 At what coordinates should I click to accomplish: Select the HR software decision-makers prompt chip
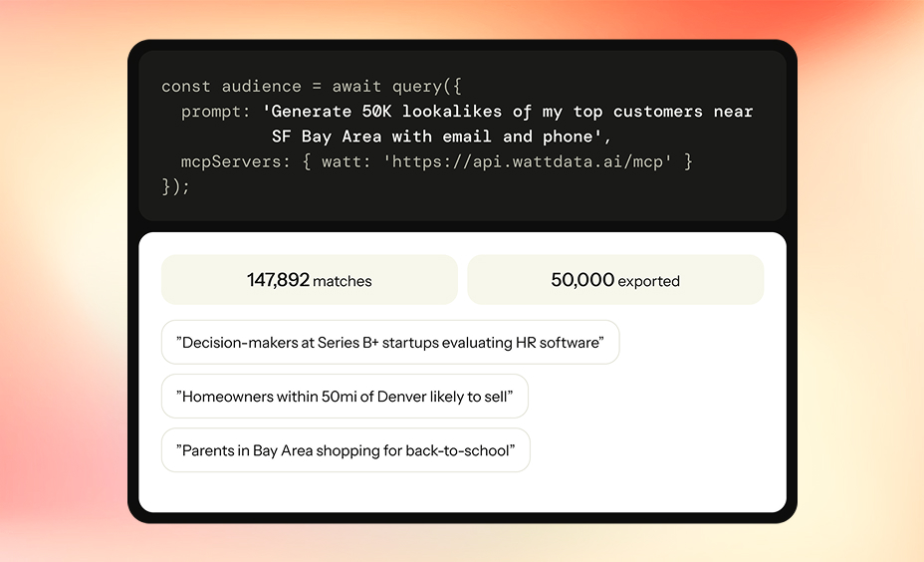click(x=389, y=343)
